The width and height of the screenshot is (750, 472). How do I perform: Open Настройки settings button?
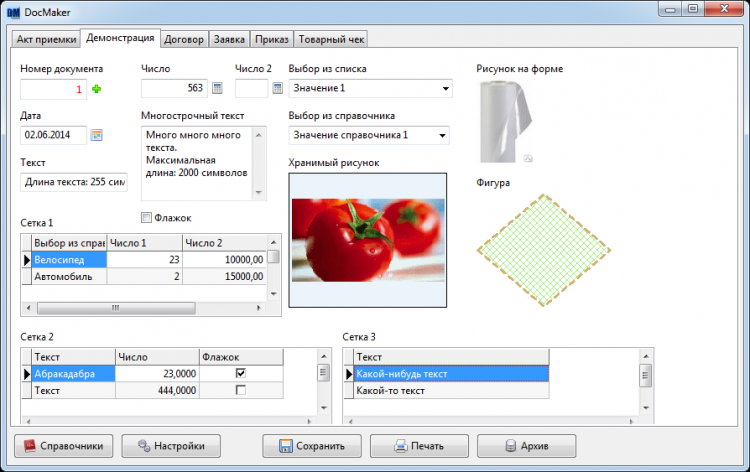click(171, 446)
